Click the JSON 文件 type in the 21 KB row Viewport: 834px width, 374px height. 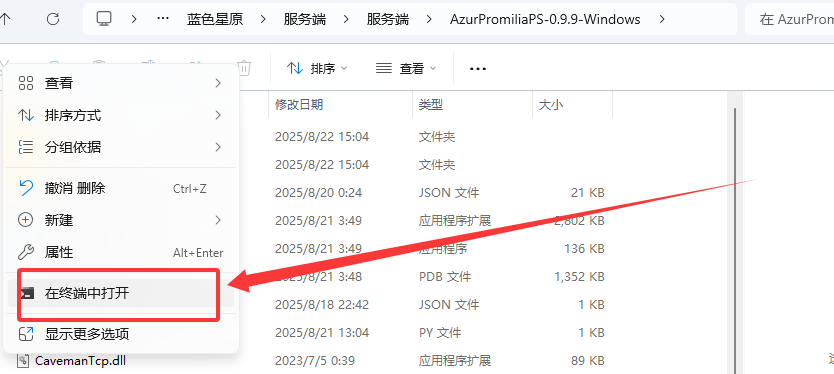[x=449, y=193]
